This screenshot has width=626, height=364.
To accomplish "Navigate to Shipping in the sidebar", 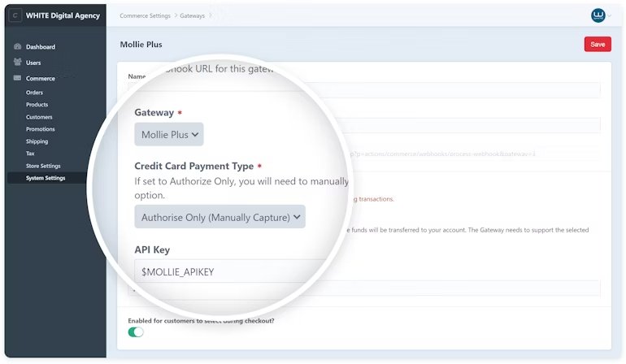I will click(x=37, y=141).
